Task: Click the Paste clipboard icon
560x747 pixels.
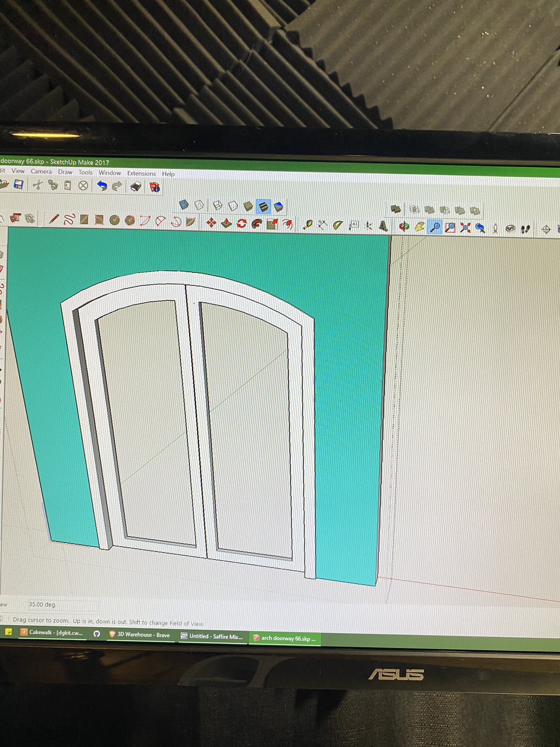Action: point(68,186)
